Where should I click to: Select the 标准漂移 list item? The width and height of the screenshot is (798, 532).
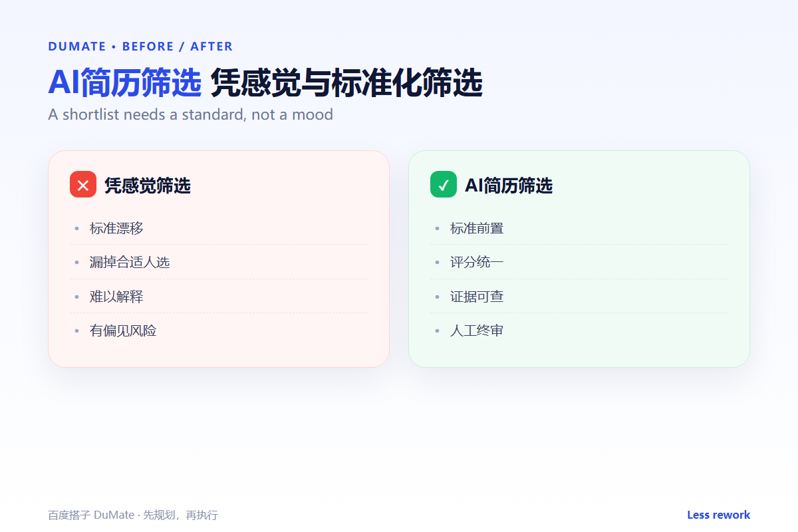pos(219,228)
